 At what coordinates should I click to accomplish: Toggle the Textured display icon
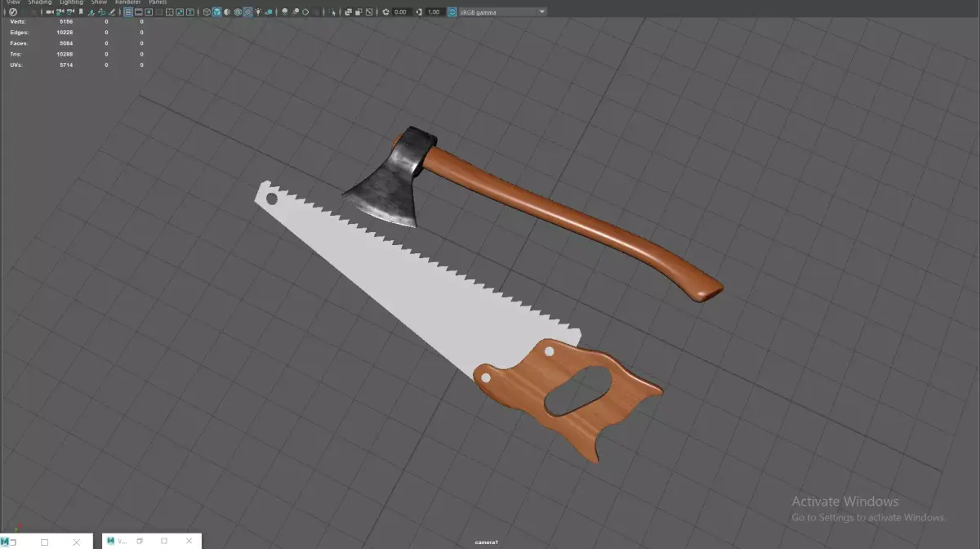coord(247,12)
